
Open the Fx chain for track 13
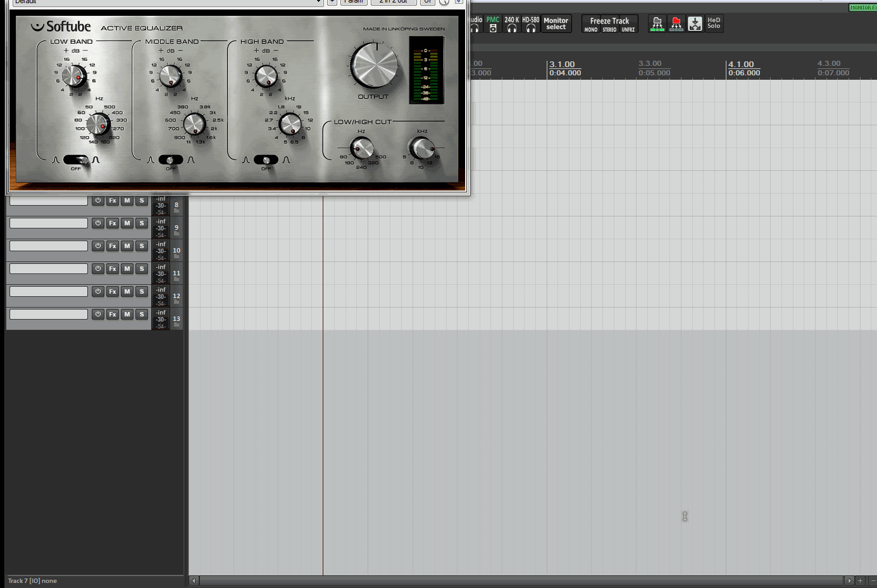pyautogui.click(x=113, y=315)
